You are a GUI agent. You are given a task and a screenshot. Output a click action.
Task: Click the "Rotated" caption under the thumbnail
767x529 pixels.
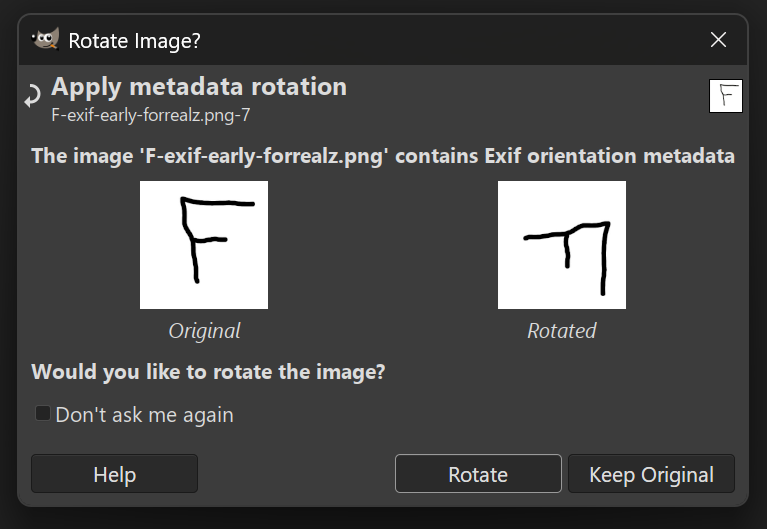[x=562, y=331]
